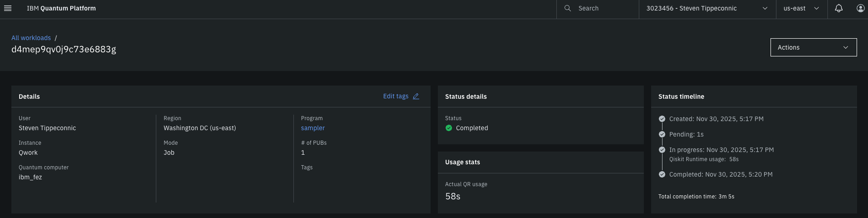Viewport: 868px width, 218px height.
Task: Open the user profile avatar menu
Action: [860, 8]
